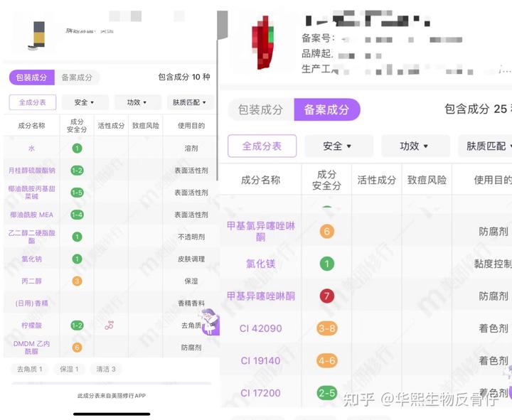Open the 安全 filter in the 10-ingredient list
Viewport: 512px width, 420px height.
(x=84, y=102)
